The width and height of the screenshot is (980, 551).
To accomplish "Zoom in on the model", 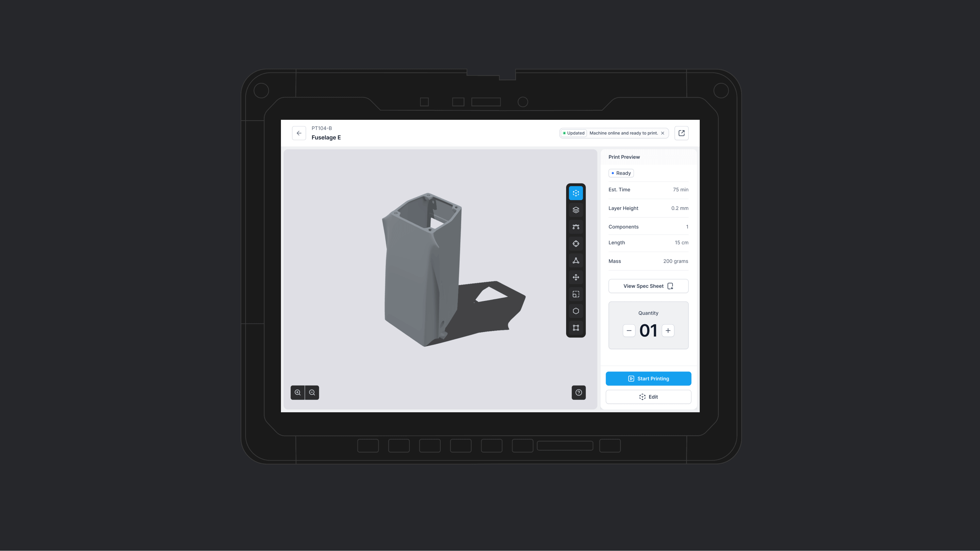I will point(298,392).
